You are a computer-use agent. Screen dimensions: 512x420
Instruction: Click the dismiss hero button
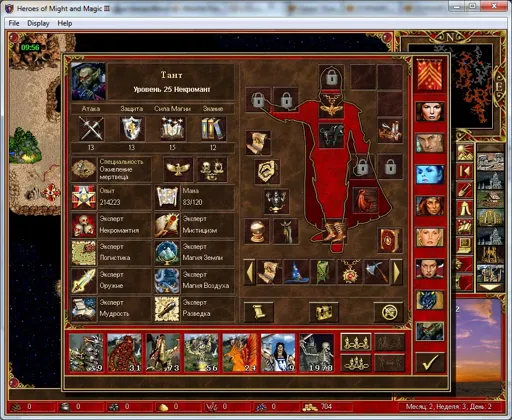point(389,312)
